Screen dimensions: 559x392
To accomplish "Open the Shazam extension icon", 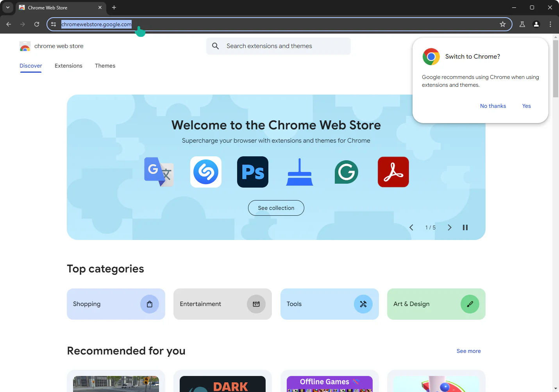I will pos(206,172).
